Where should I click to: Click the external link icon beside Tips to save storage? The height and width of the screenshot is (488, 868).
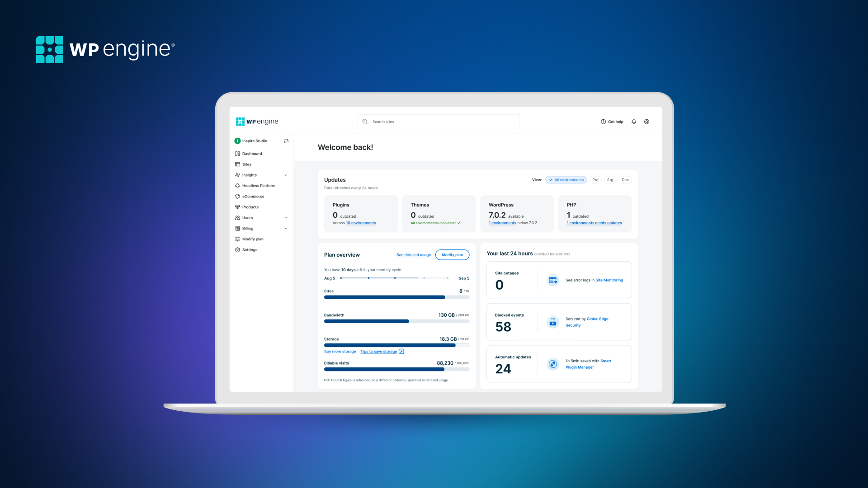coord(401,352)
